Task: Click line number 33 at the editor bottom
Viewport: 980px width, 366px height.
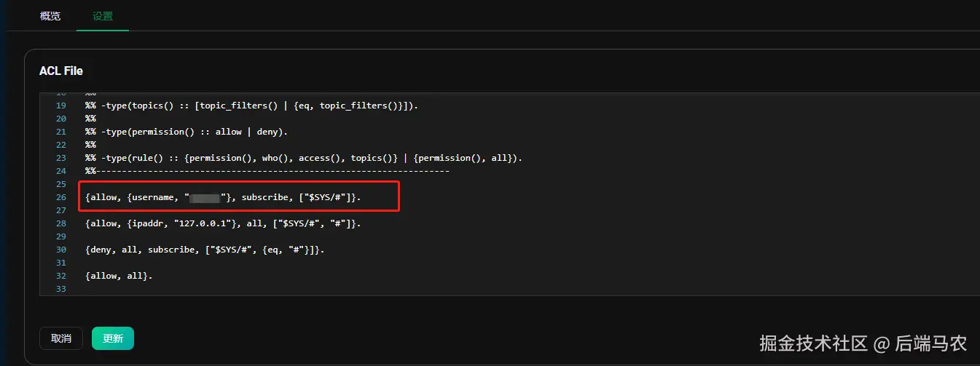Action: pyautogui.click(x=61, y=289)
